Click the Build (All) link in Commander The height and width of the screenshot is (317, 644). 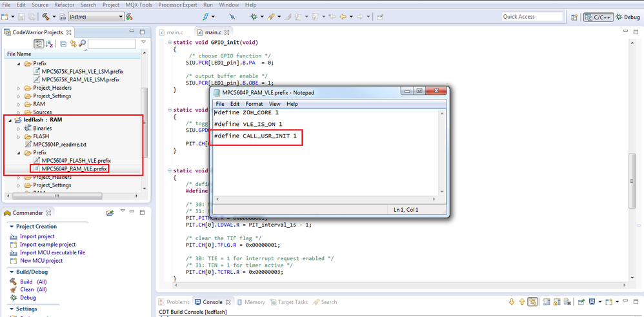pos(34,282)
